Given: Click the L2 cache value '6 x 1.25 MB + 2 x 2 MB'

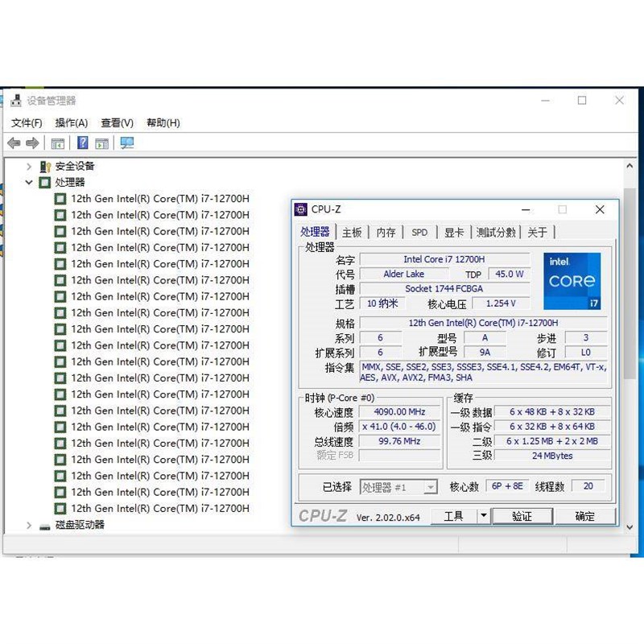Looking at the screenshot, I should pyautogui.click(x=552, y=441).
